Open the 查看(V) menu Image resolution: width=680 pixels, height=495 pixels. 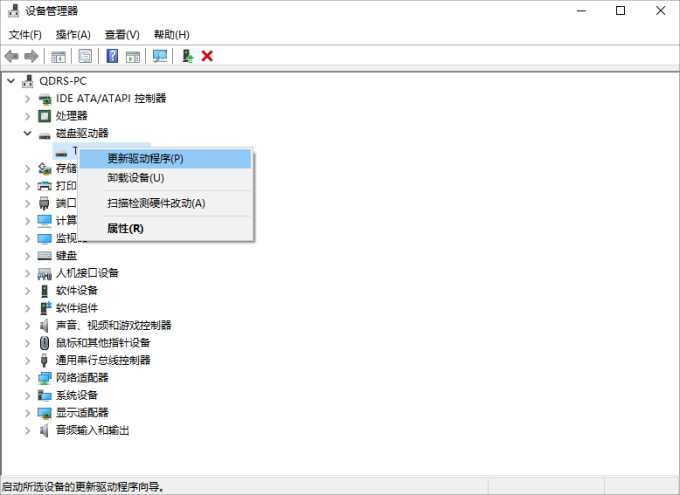122,35
